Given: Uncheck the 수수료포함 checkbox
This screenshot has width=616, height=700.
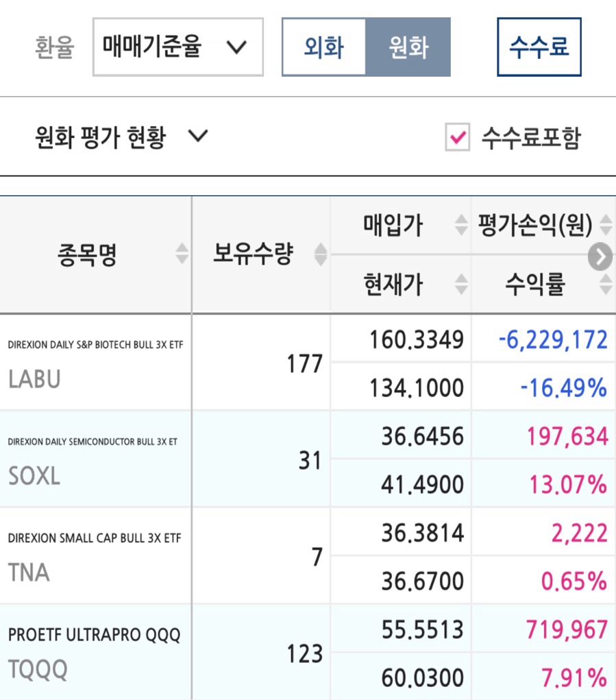Looking at the screenshot, I should [457, 137].
